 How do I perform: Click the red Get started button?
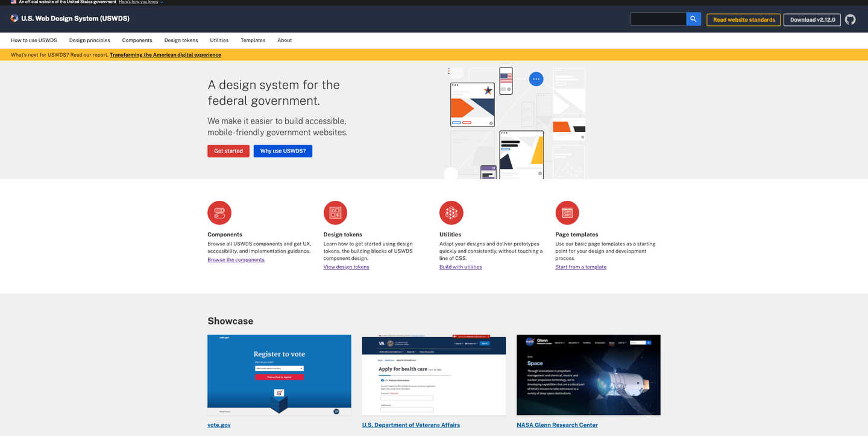[x=228, y=151]
